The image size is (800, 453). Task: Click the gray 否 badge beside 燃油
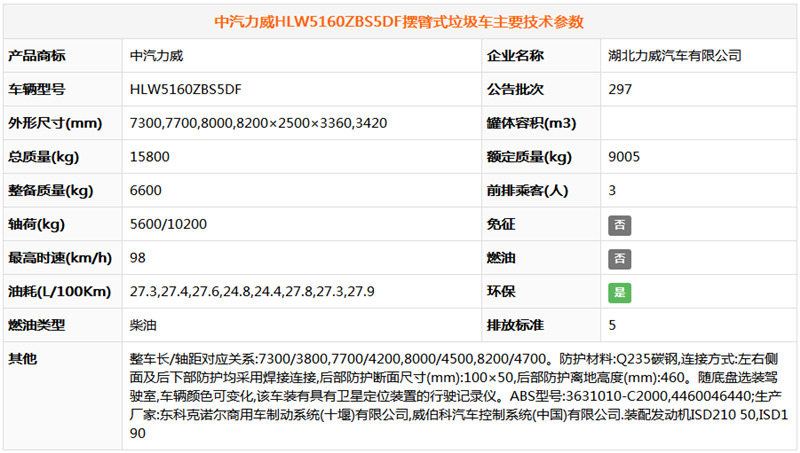point(620,259)
